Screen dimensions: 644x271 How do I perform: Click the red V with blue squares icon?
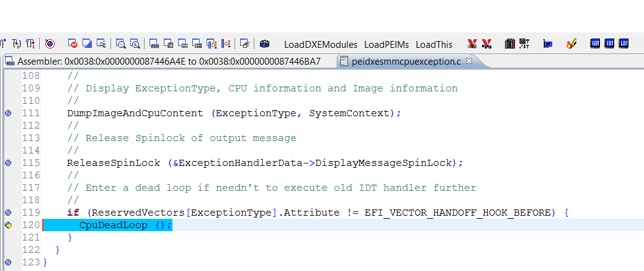(x=486, y=43)
